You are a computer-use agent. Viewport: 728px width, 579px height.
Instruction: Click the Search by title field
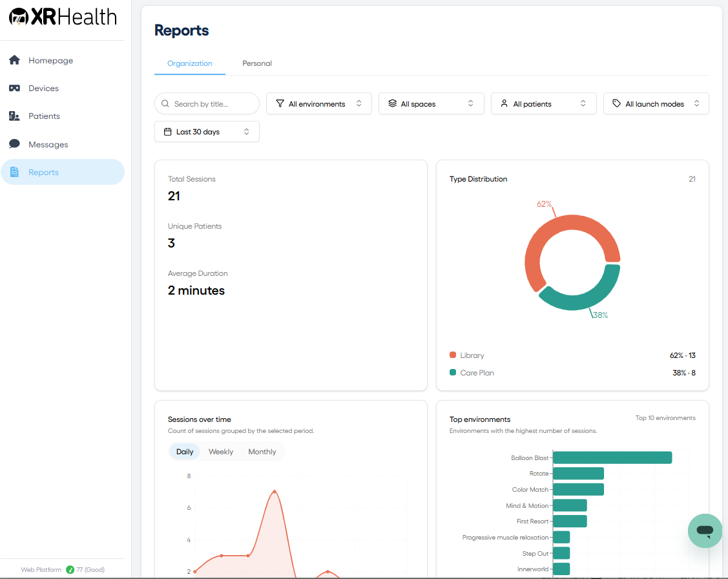[x=207, y=103]
